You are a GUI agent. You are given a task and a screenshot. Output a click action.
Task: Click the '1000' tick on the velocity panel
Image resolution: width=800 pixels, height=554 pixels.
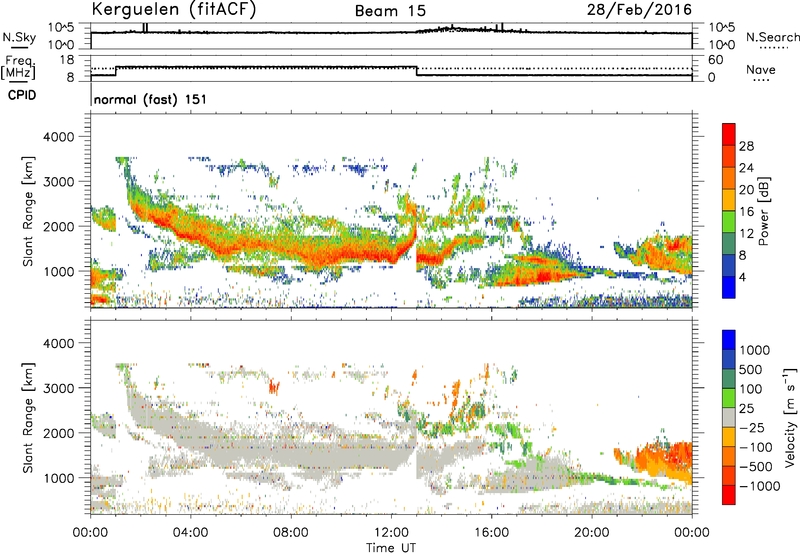click(x=59, y=478)
